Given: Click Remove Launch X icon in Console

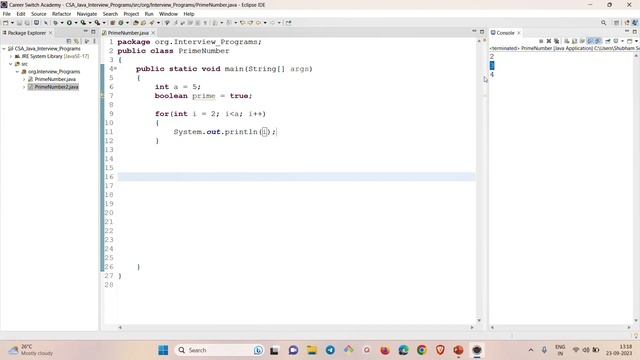Looking at the screenshot, I should click(549, 41).
